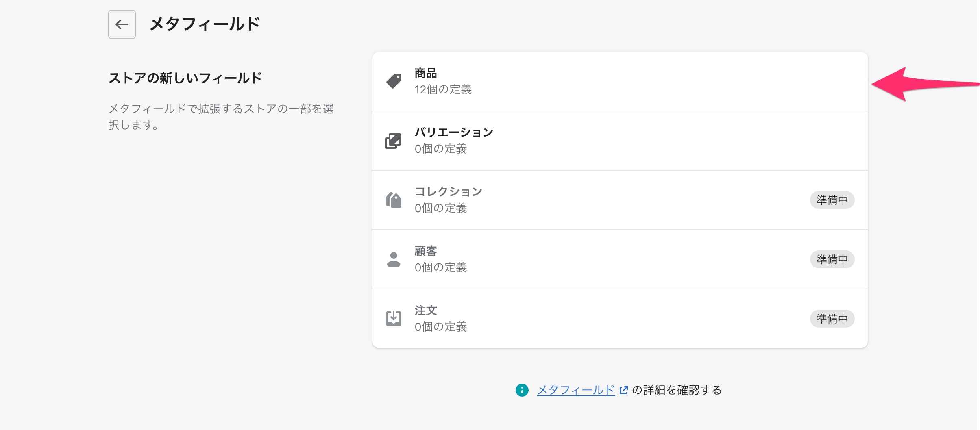The width and height of the screenshot is (980, 430).
Task: Open the メタフィールド help link
Action: (x=576, y=390)
